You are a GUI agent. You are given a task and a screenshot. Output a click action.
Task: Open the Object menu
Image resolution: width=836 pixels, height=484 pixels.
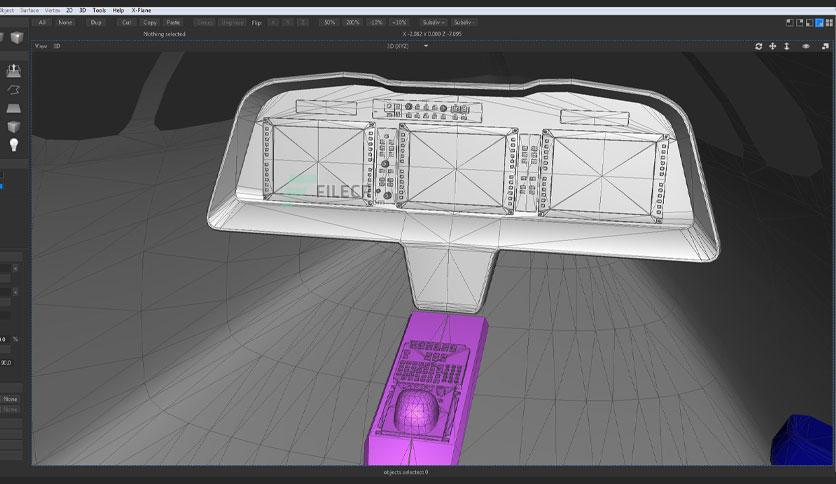tap(6, 10)
